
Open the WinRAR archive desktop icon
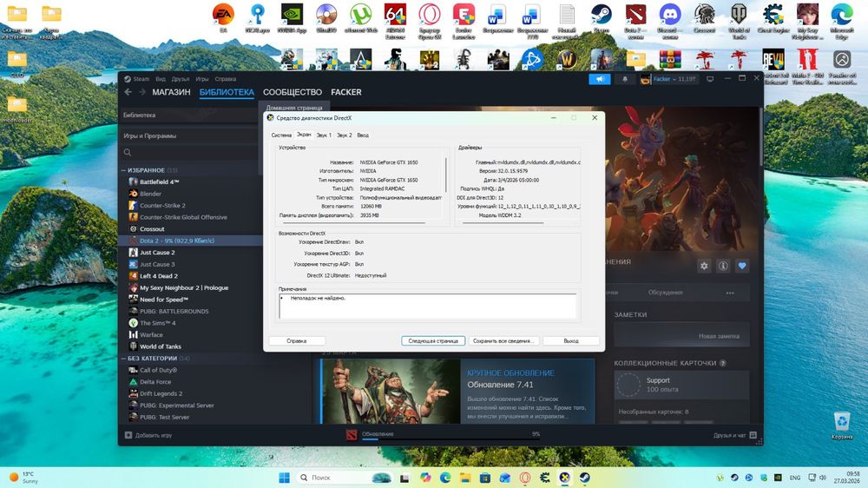click(670, 59)
